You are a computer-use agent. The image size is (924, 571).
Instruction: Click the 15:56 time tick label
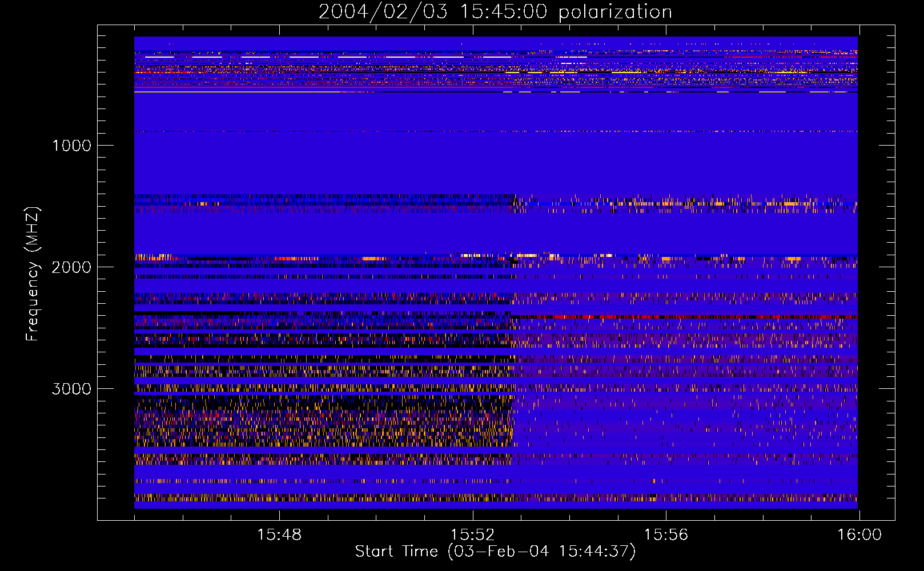(666, 535)
